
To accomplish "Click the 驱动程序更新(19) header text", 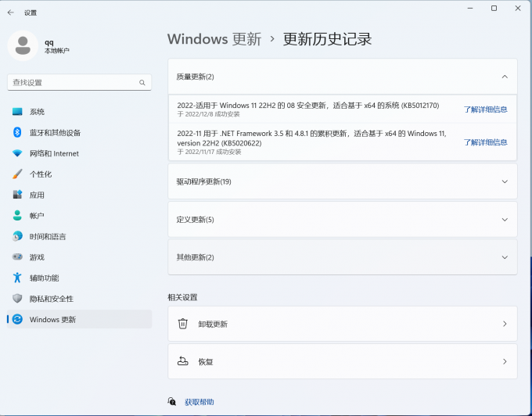I will click(203, 181).
